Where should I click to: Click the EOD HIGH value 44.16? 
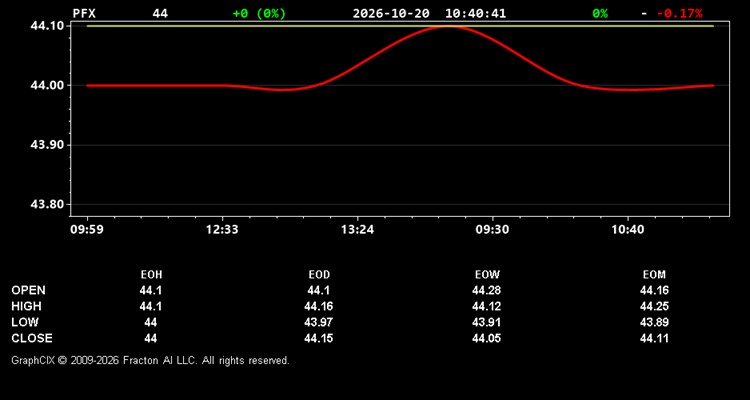(x=319, y=306)
